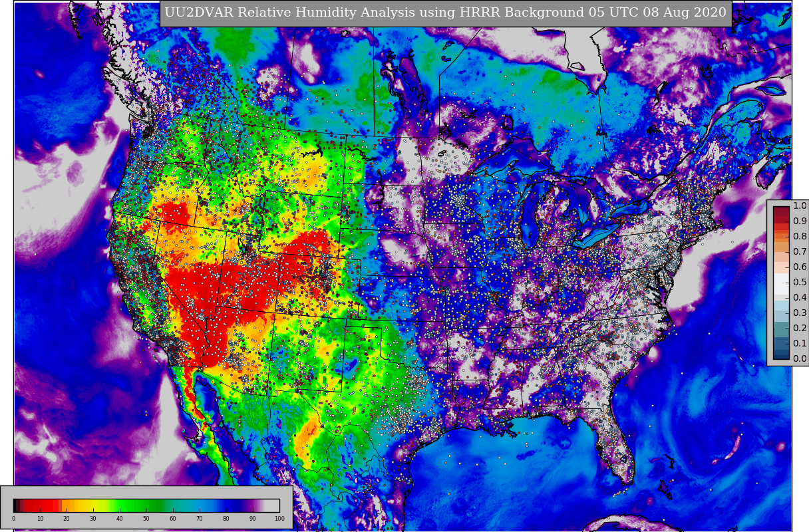Click the darkest red swatch atop the right colorbar

pos(781,210)
